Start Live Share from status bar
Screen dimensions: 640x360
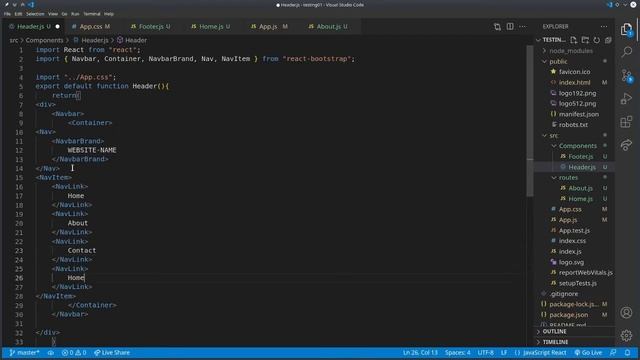tap(112, 353)
